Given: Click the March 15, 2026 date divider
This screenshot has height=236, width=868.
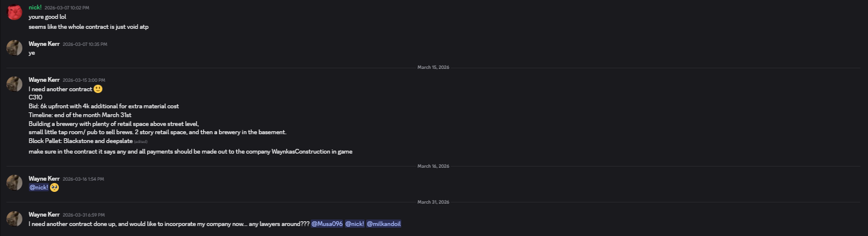Looking at the screenshot, I should coord(433,67).
